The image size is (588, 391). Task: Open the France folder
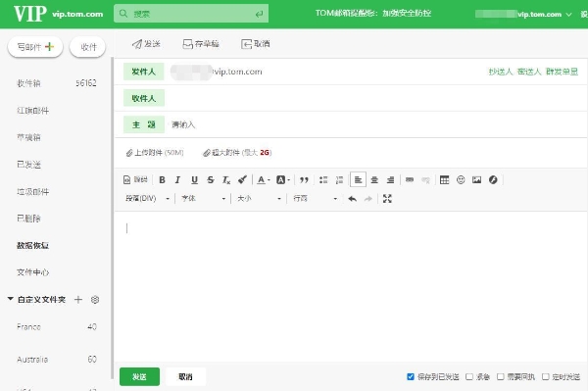click(x=56, y=327)
